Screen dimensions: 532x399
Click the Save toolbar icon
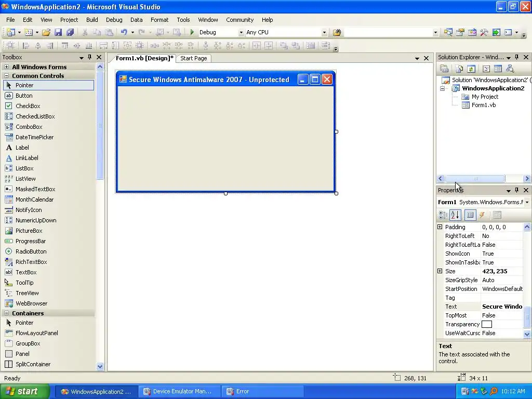[58, 32]
